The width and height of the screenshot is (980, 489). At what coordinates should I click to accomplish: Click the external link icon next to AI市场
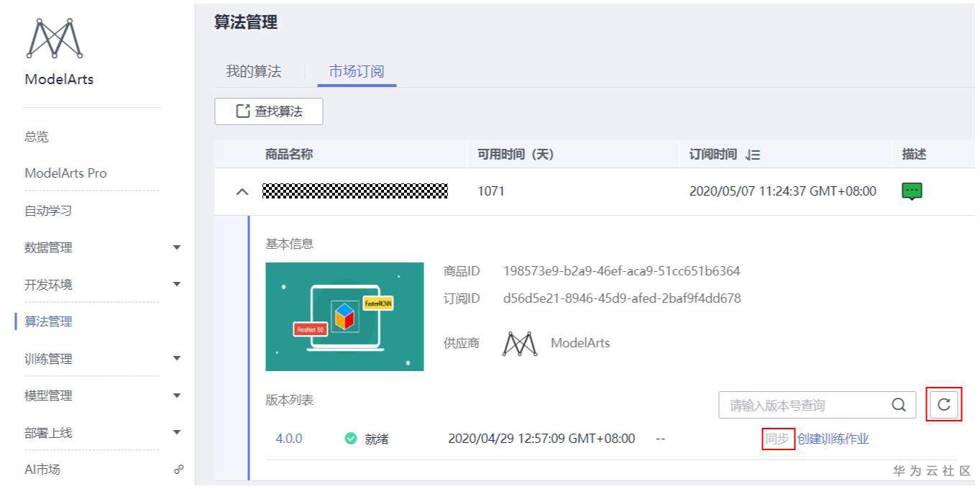[x=178, y=470]
